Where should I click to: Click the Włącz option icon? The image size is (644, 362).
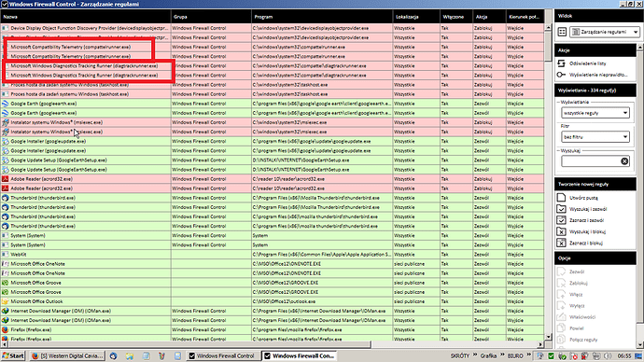[561, 294]
